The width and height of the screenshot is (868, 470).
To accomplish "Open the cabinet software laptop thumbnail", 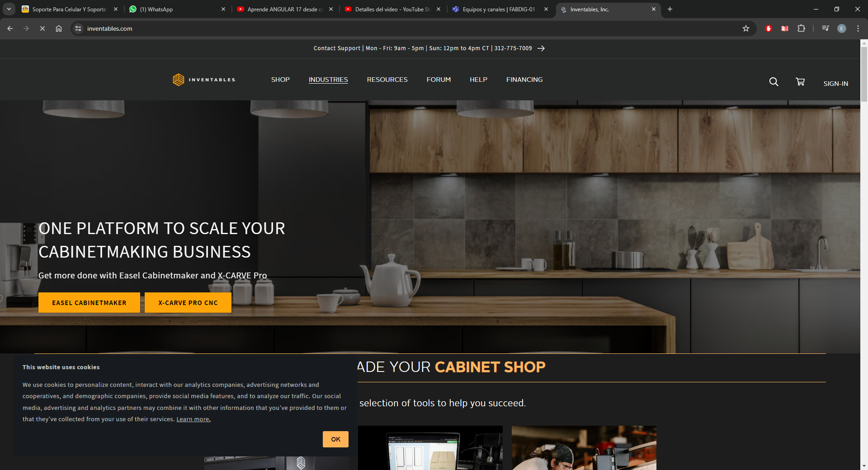I will 430,448.
